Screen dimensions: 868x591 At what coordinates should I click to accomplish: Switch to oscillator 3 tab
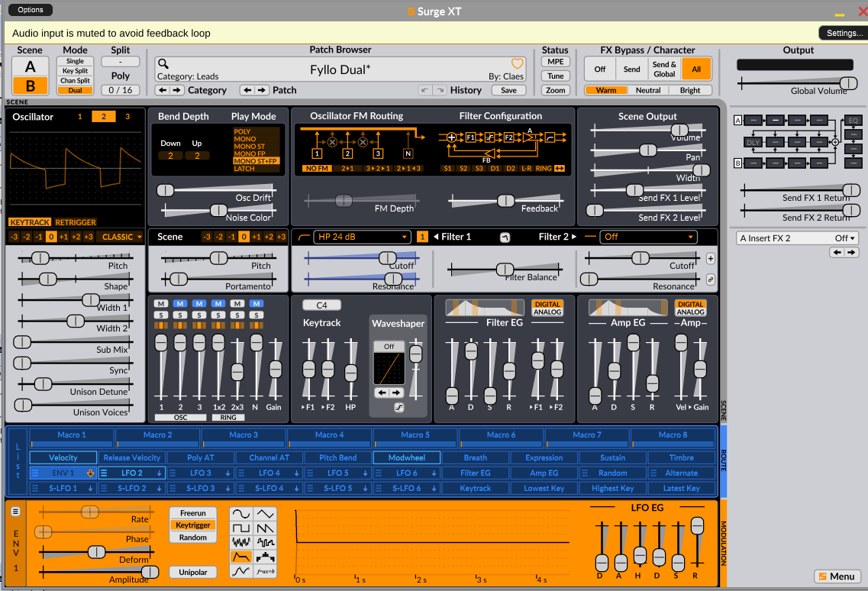(x=127, y=116)
